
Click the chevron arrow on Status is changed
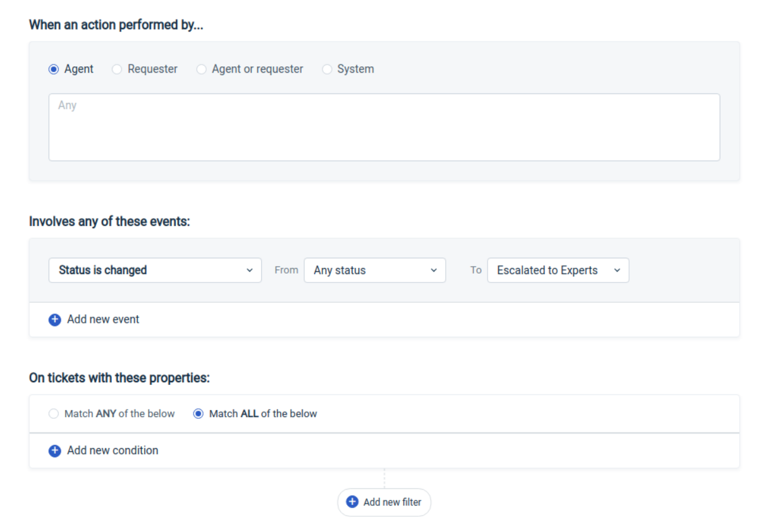tap(249, 270)
